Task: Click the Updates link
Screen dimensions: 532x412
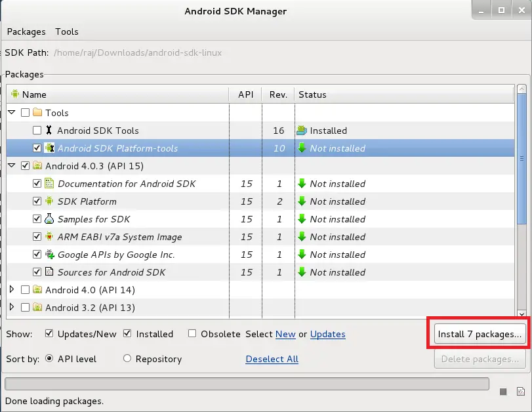Action: (328, 334)
